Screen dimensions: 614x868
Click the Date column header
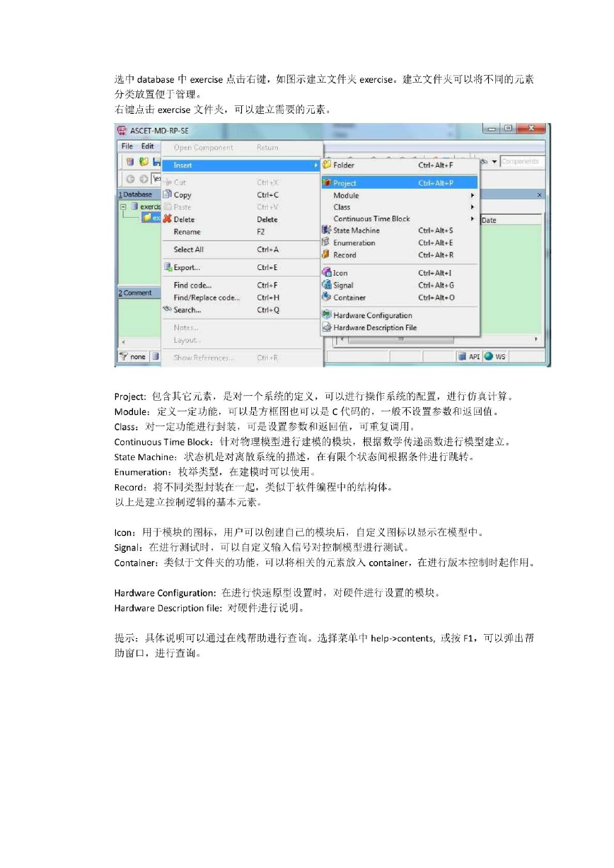[511, 220]
